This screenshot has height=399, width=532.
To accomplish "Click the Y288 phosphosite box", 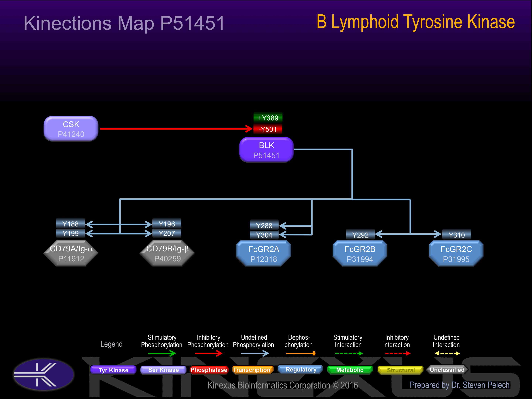I will tap(264, 225).
